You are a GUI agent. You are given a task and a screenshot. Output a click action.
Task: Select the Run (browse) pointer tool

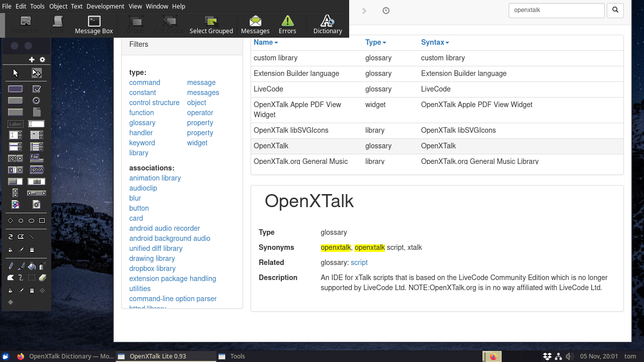pyautogui.click(x=16, y=73)
